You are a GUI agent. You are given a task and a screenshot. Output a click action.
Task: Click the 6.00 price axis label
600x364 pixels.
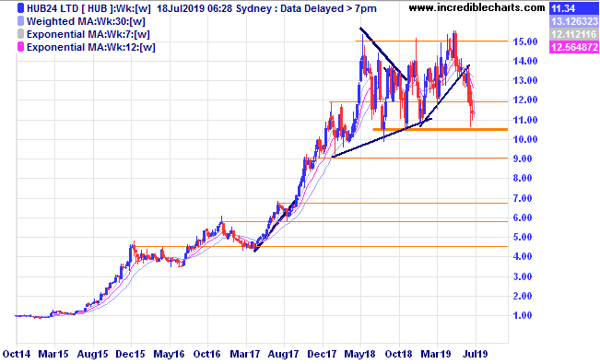(x=522, y=217)
